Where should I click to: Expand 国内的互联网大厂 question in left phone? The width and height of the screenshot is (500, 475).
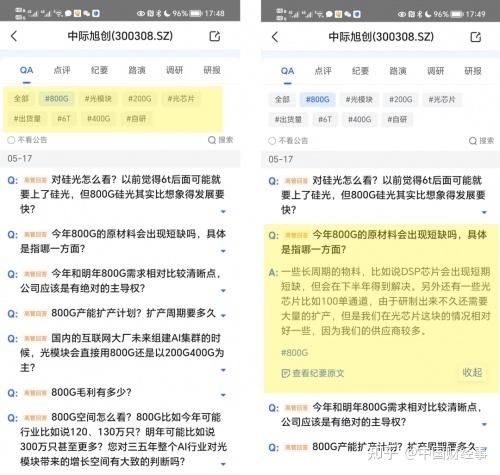223,370
